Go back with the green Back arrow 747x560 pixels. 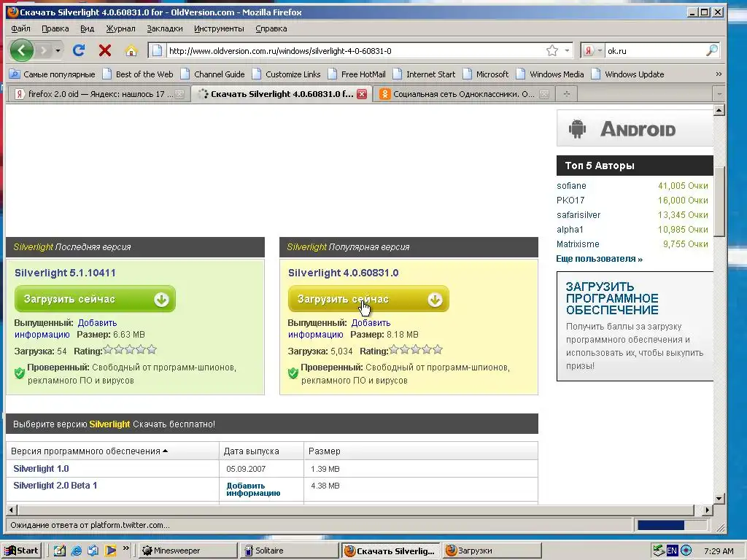[21, 50]
